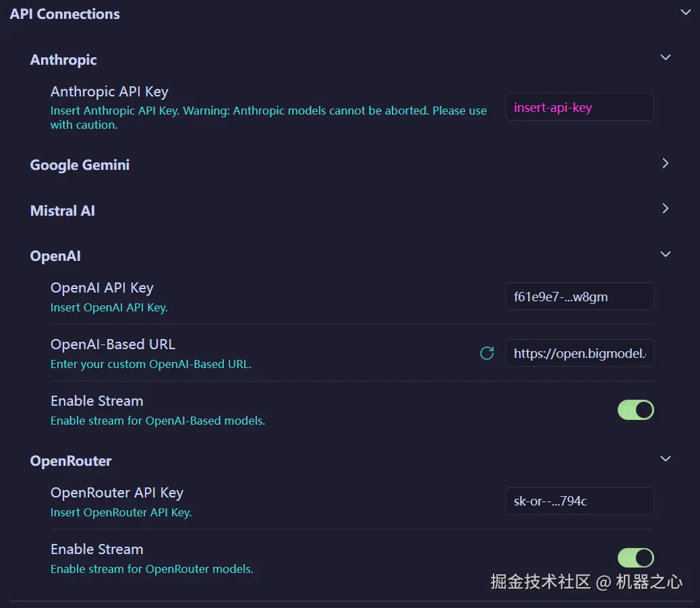The width and height of the screenshot is (700, 608).
Task: Click the Anthropic API Key input field
Action: click(x=579, y=107)
